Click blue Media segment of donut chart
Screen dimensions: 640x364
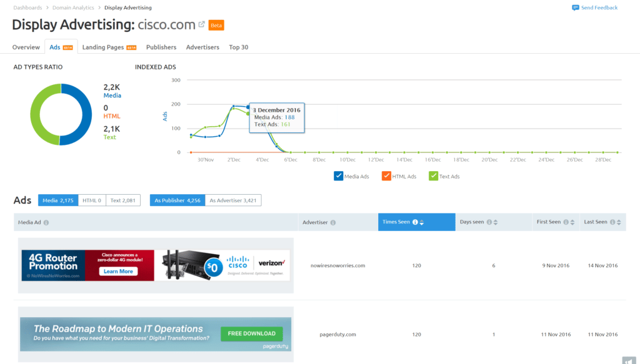87,114
